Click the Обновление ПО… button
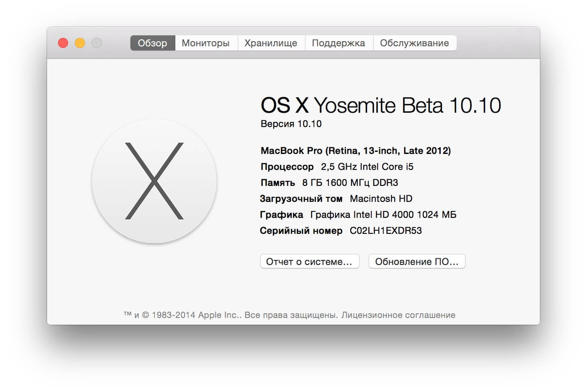 pyautogui.click(x=417, y=261)
